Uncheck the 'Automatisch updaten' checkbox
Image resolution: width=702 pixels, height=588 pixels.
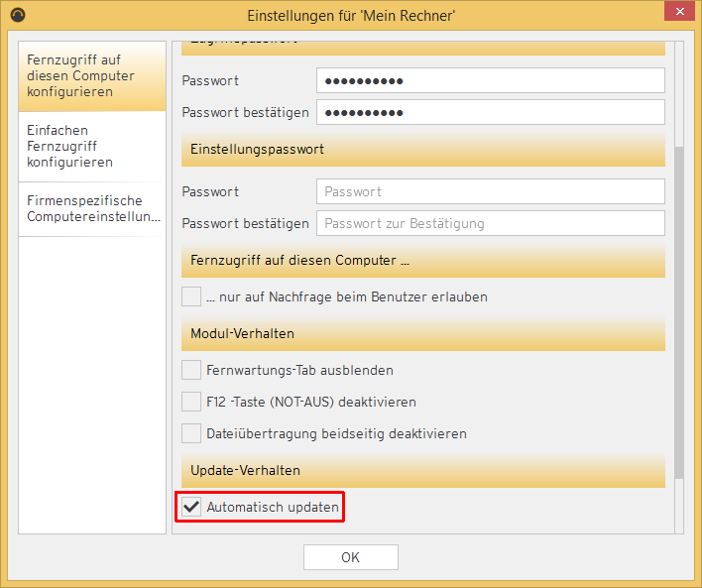pos(191,508)
